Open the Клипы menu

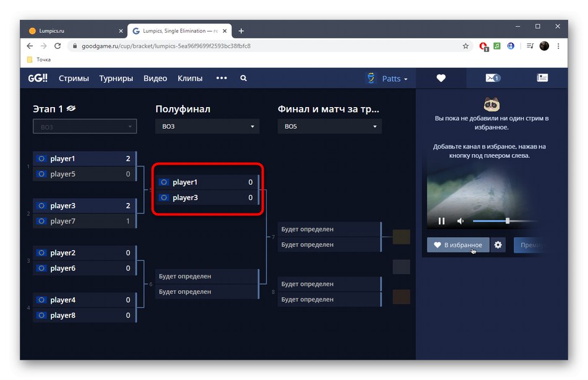pos(190,78)
